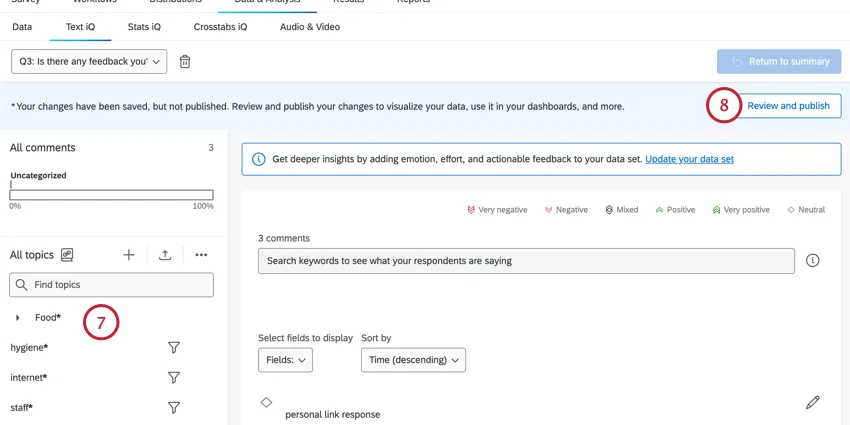The height and width of the screenshot is (425, 850).
Task: Edit the personal link response comment
Action: [812, 402]
